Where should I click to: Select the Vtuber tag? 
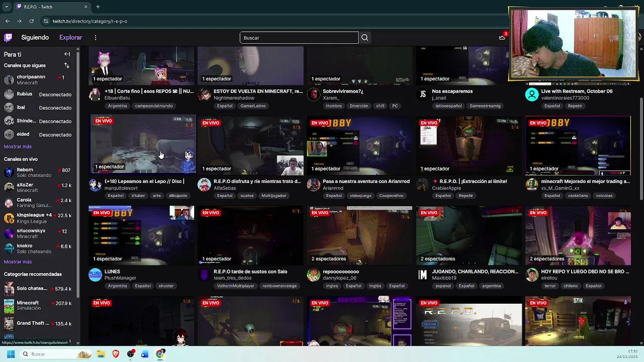coord(138,196)
